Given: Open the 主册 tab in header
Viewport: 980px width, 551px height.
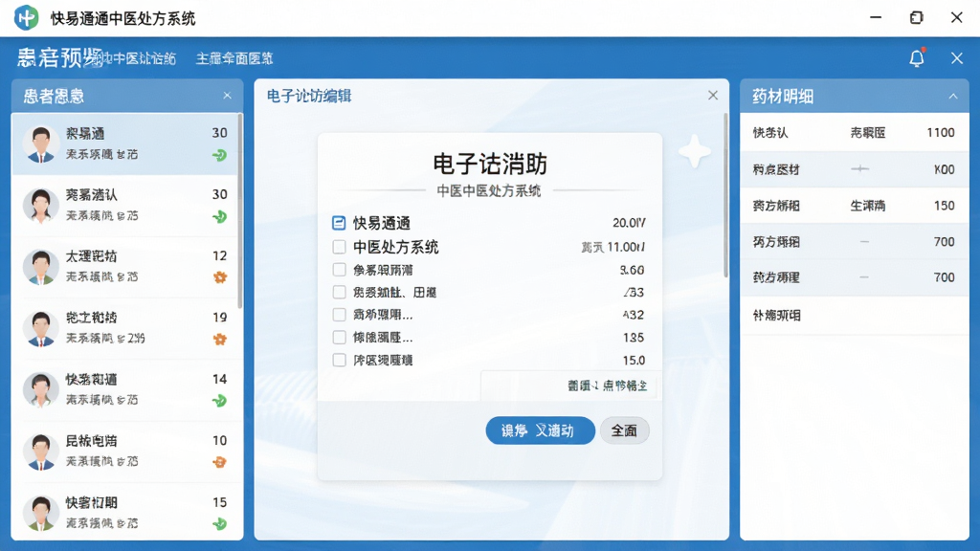Looking at the screenshot, I should [x=234, y=58].
